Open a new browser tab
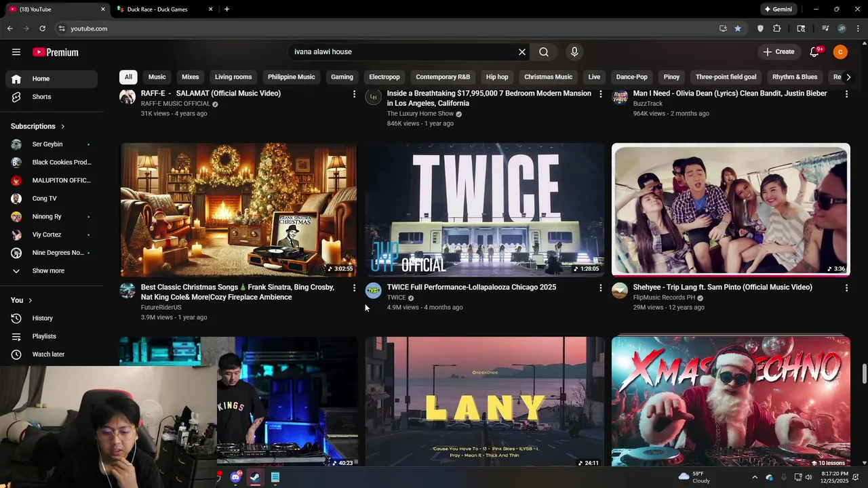Screen dimensions: 868x488 (226, 9)
